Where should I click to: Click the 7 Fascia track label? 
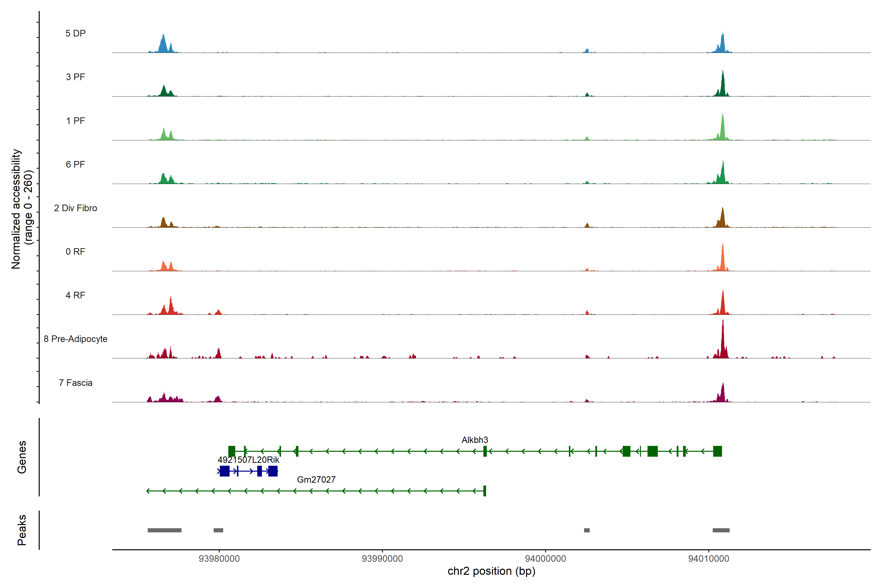(75, 382)
